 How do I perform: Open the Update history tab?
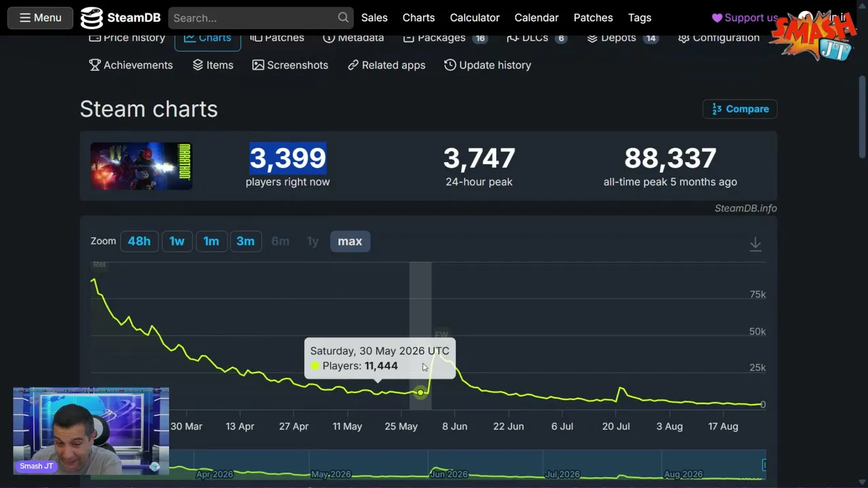(x=488, y=65)
